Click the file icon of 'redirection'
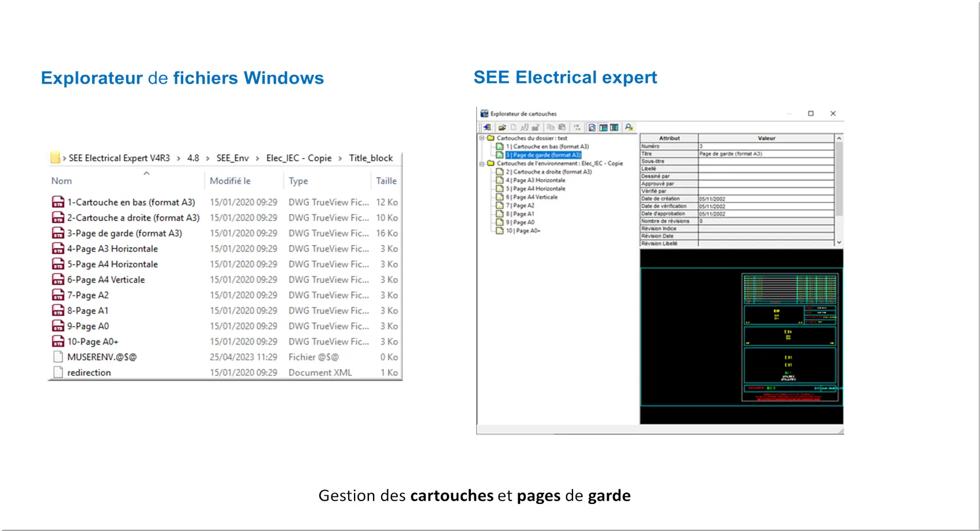The image size is (980, 531). [x=58, y=373]
